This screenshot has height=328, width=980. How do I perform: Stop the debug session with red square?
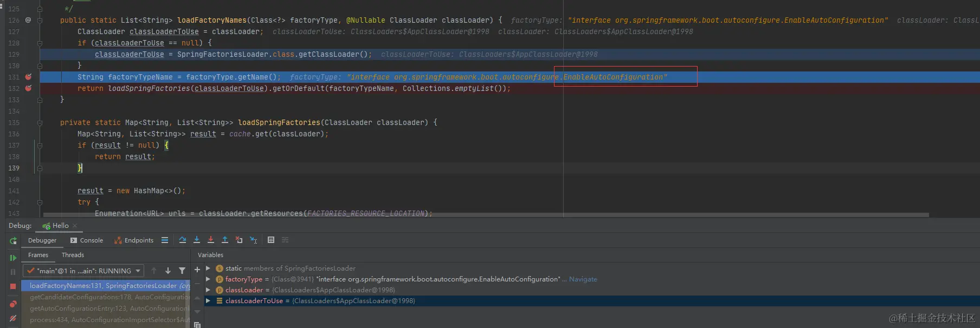(13, 286)
